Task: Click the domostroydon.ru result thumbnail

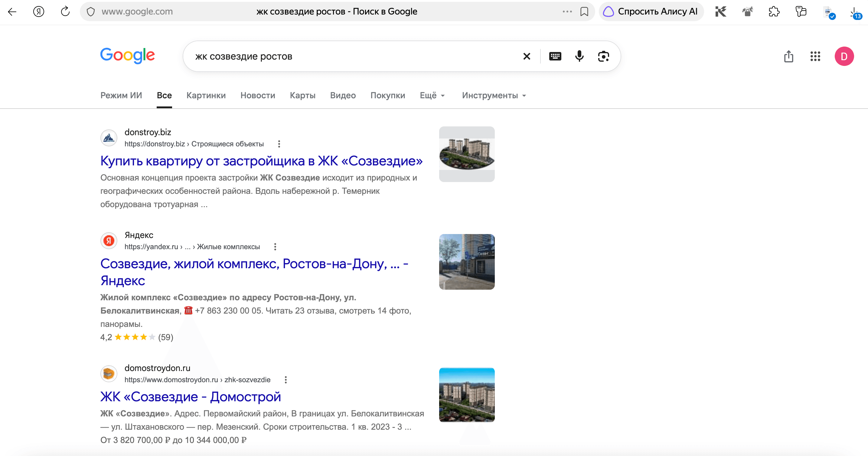Action: [x=467, y=395]
